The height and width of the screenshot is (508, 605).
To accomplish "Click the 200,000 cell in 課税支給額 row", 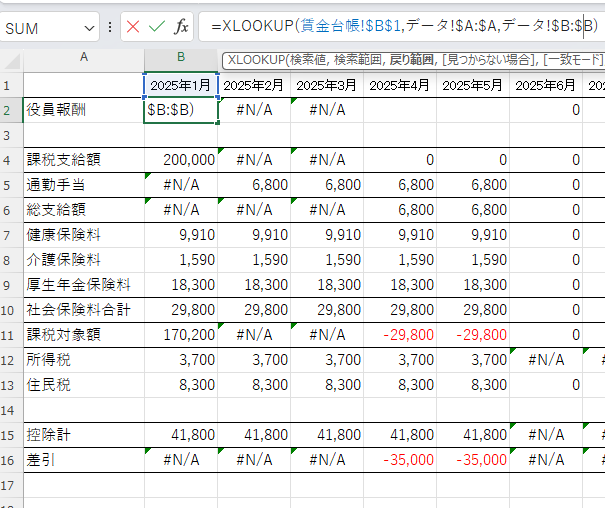I will 181,159.
